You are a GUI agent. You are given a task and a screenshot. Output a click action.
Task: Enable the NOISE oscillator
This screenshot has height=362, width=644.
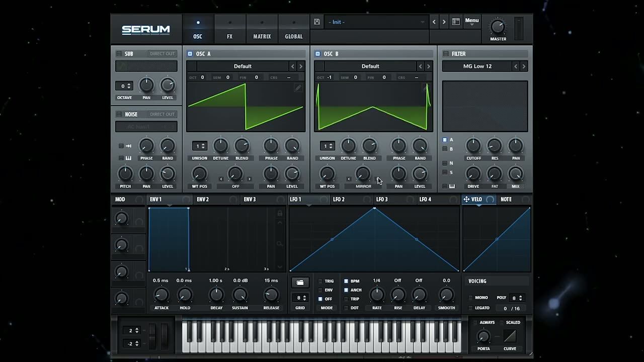click(x=119, y=114)
